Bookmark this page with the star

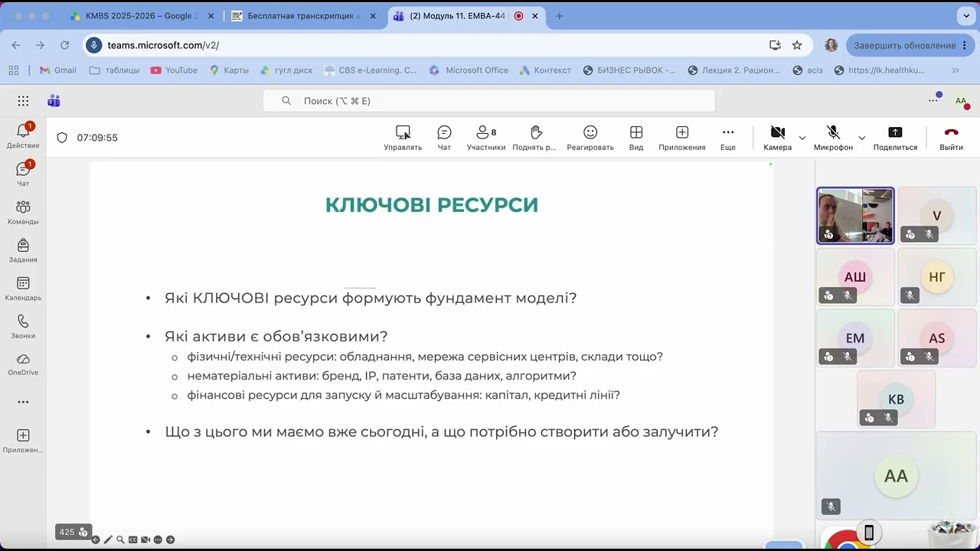coord(797,45)
